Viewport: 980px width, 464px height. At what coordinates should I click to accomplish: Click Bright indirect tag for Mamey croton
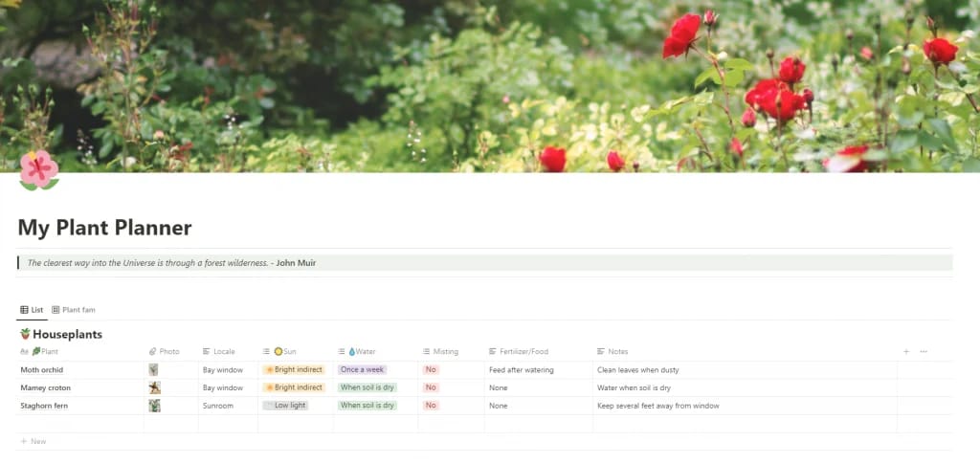(294, 387)
